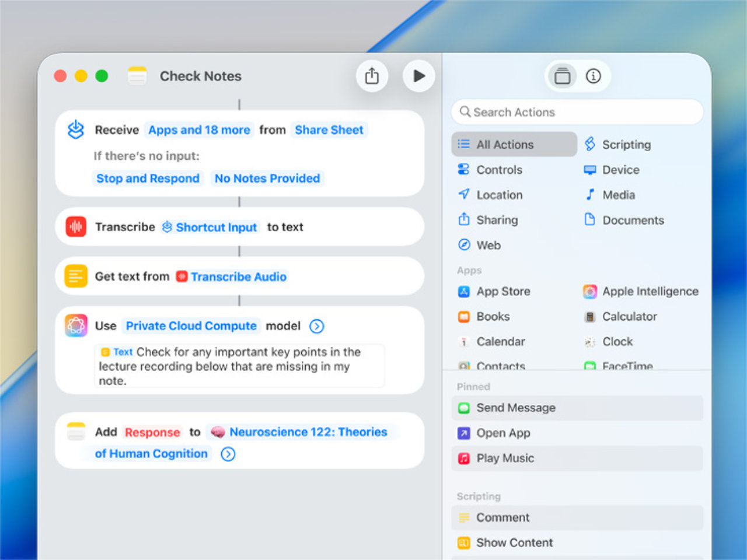Click the Shortcuts app icon beside the title
The height and width of the screenshot is (560, 747).
(x=137, y=76)
